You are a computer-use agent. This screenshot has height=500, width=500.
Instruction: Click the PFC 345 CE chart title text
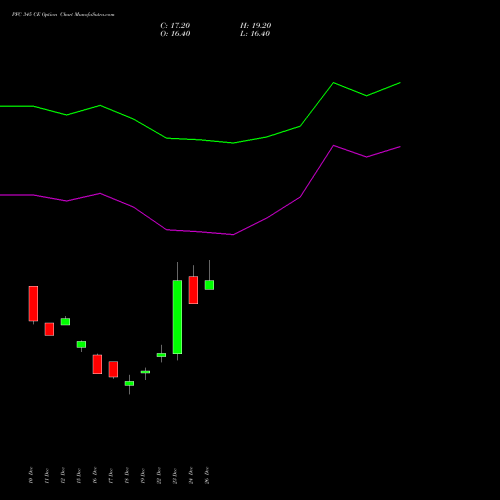[x=63, y=15]
